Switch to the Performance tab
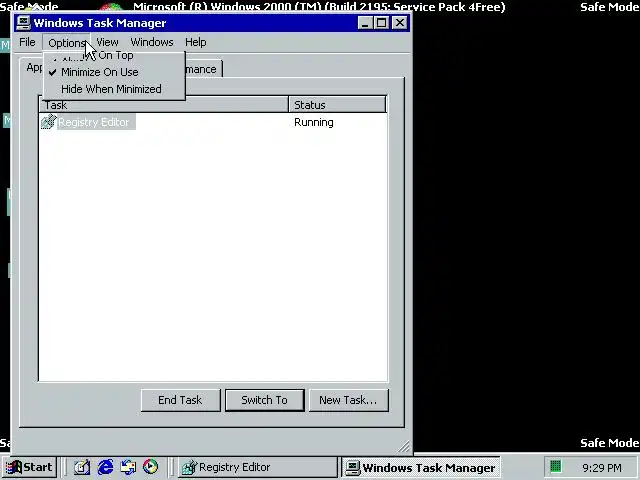 [x=203, y=69]
